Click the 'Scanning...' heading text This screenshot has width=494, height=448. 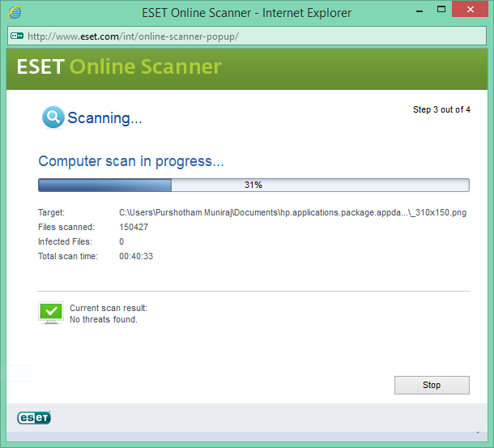[x=105, y=118]
